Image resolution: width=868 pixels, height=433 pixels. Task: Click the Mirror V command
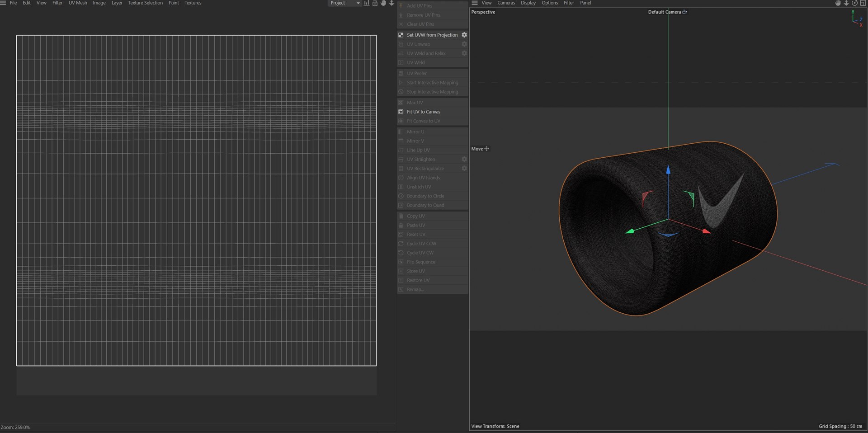pos(433,141)
